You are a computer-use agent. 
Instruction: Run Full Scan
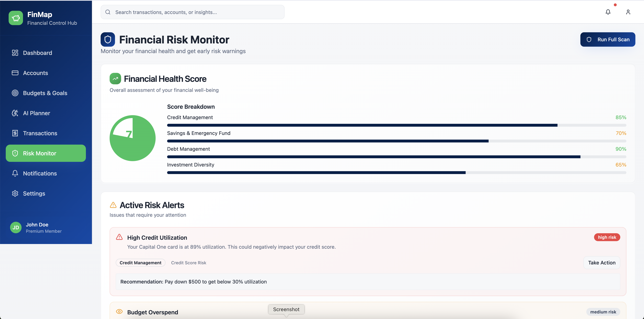[x=608, y=39]
